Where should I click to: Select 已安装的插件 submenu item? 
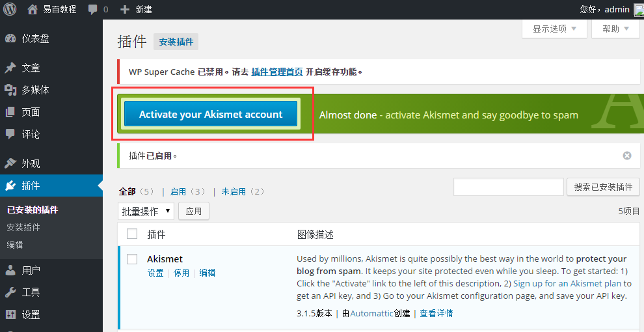(33, 210)
